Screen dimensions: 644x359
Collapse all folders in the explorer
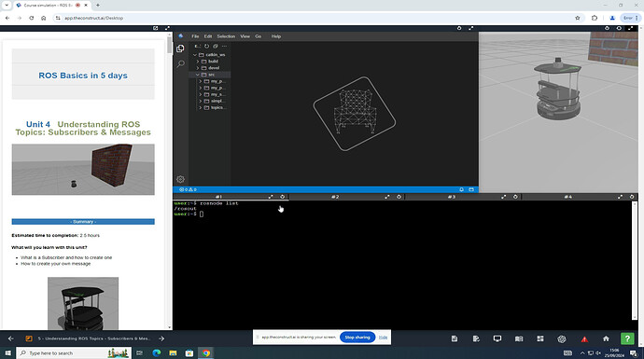point(216,46)
